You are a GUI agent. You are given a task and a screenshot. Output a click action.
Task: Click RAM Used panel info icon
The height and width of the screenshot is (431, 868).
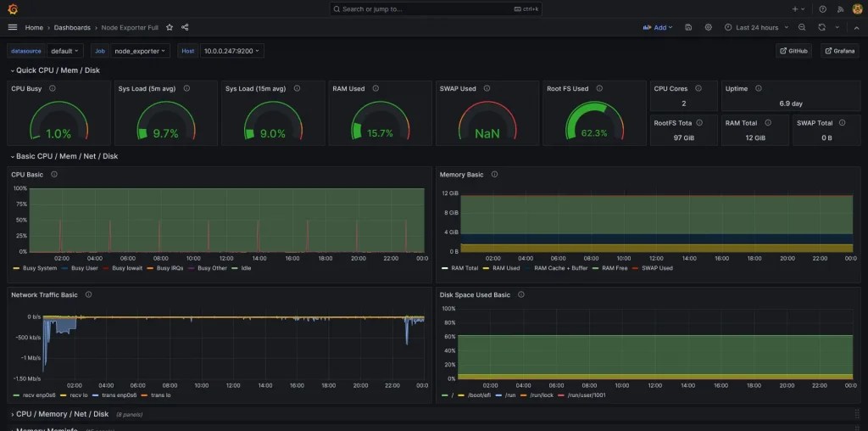[376, 88]
